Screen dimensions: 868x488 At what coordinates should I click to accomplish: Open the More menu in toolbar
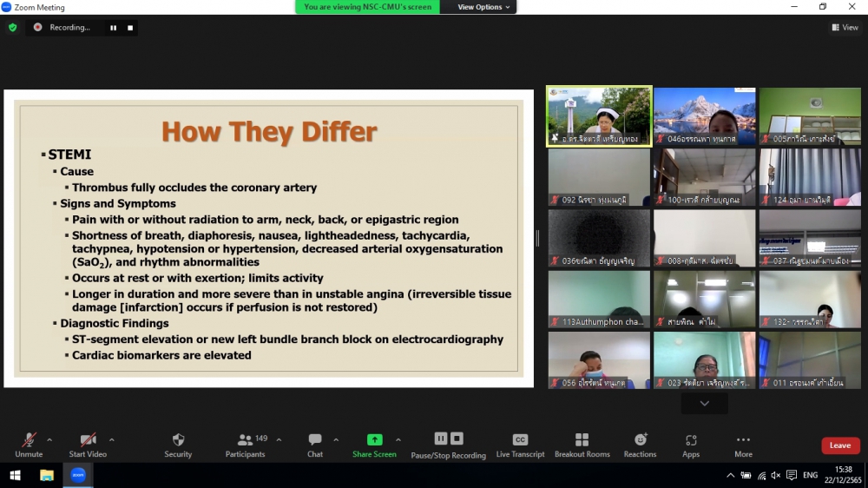(743, 440)
